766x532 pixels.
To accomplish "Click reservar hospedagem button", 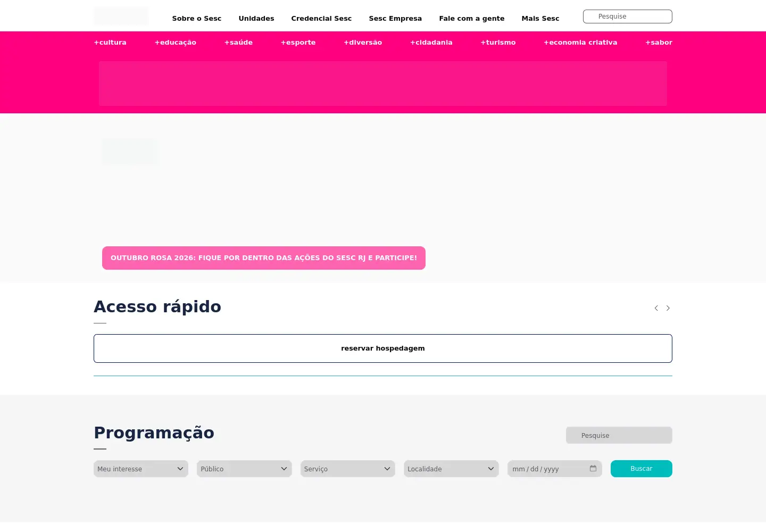I will tap(383, 348).
